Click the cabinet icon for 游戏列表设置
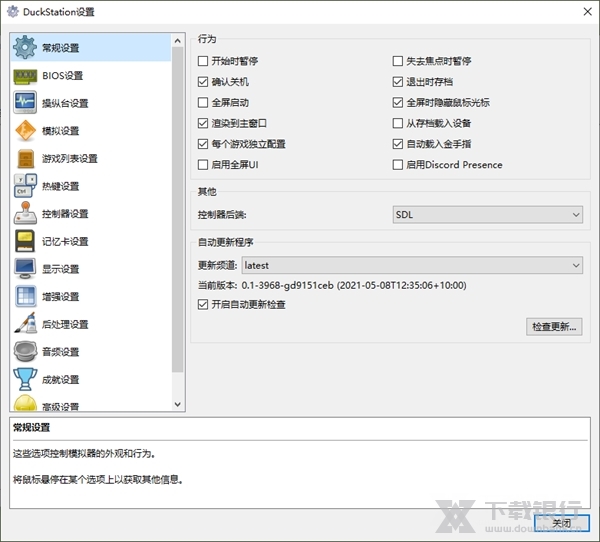Image resolution: width=600 pixels, height=542 pixels. (x=26, y=158)
